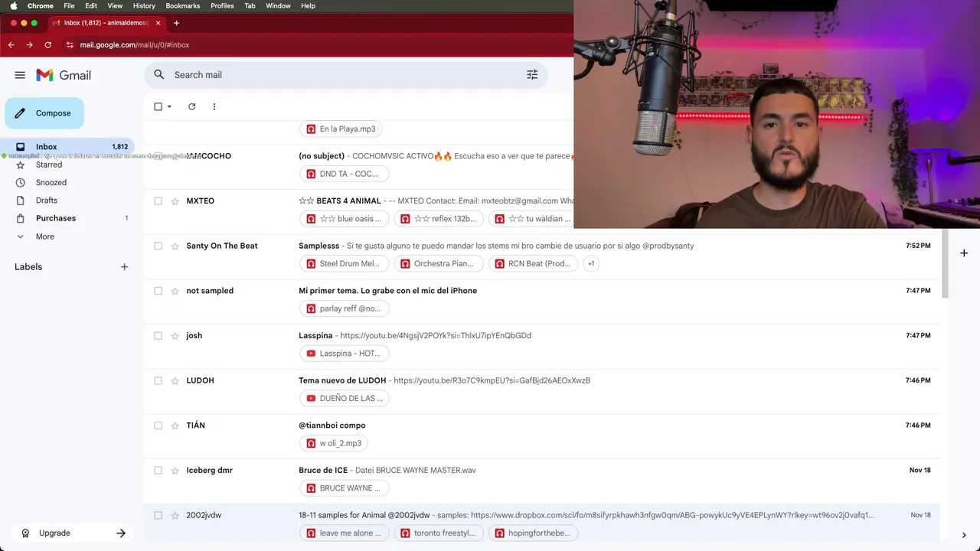
Task: Open the En la Playa.mp3 attachment
Action: 341,129
